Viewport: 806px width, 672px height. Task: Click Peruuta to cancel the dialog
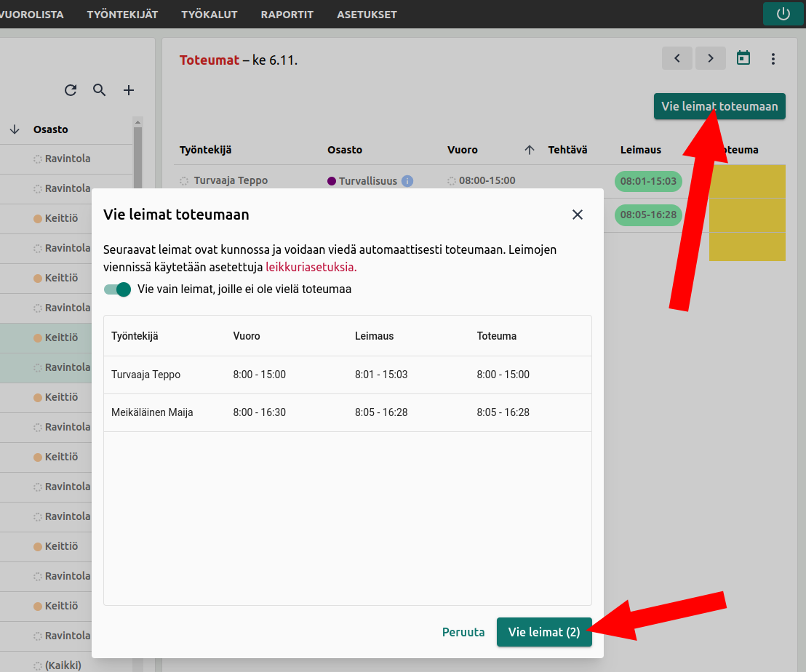point(463,632)
